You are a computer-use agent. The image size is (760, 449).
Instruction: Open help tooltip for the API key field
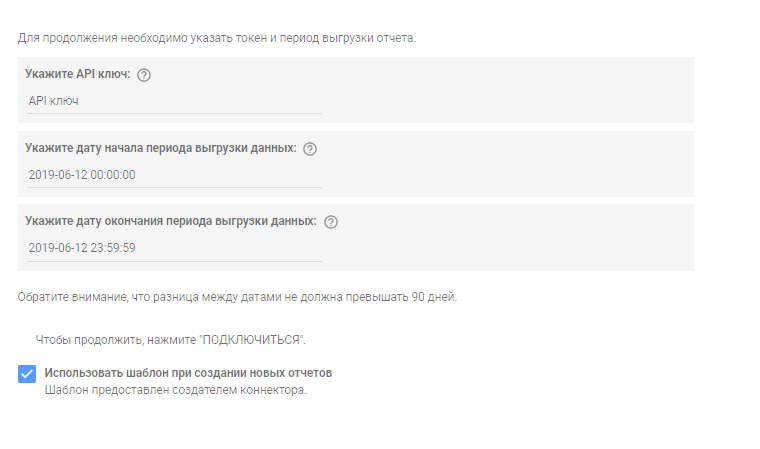[x=143, y=75]
